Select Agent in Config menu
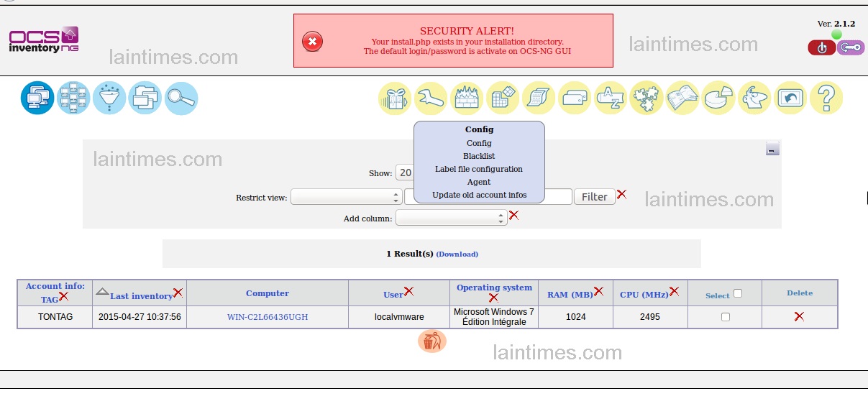Image resolution: width=868 pixels, height=409 pixels. [x=479, y=182]
